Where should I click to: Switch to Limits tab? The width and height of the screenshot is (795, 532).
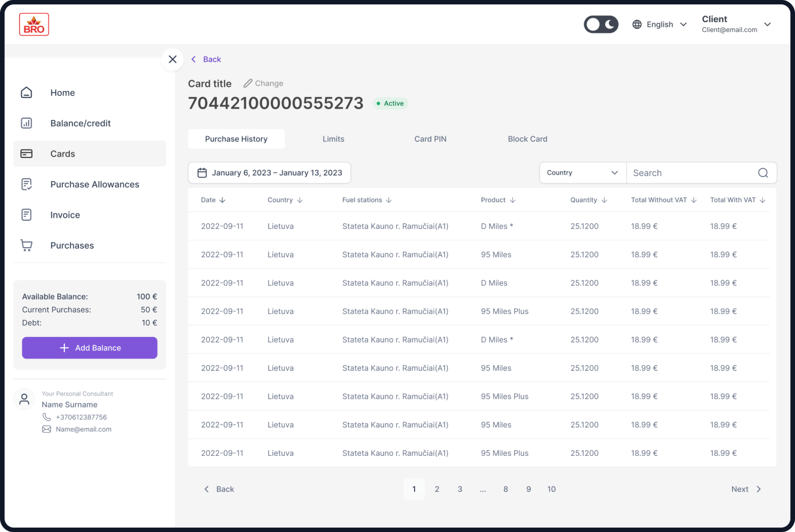point(333,139)
